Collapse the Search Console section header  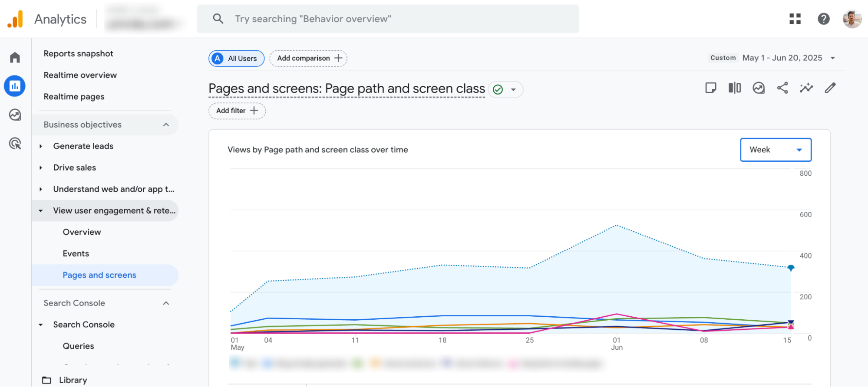166,303
